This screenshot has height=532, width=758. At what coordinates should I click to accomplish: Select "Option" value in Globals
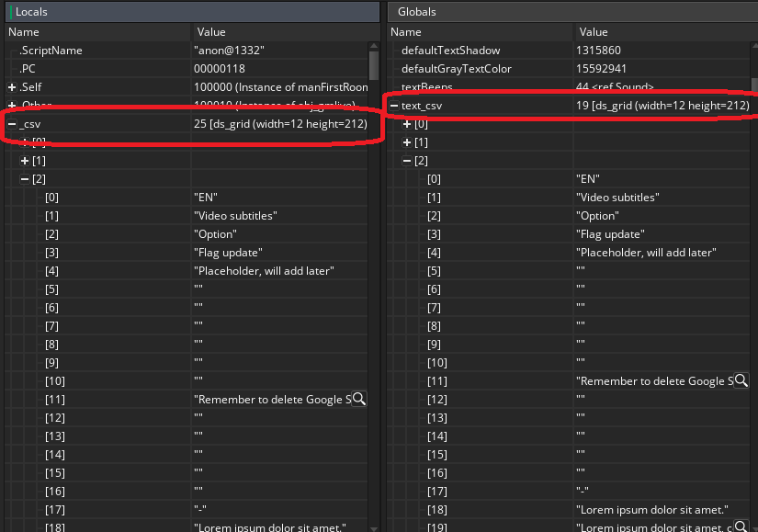pyautogui.click(x=598, y=216)
